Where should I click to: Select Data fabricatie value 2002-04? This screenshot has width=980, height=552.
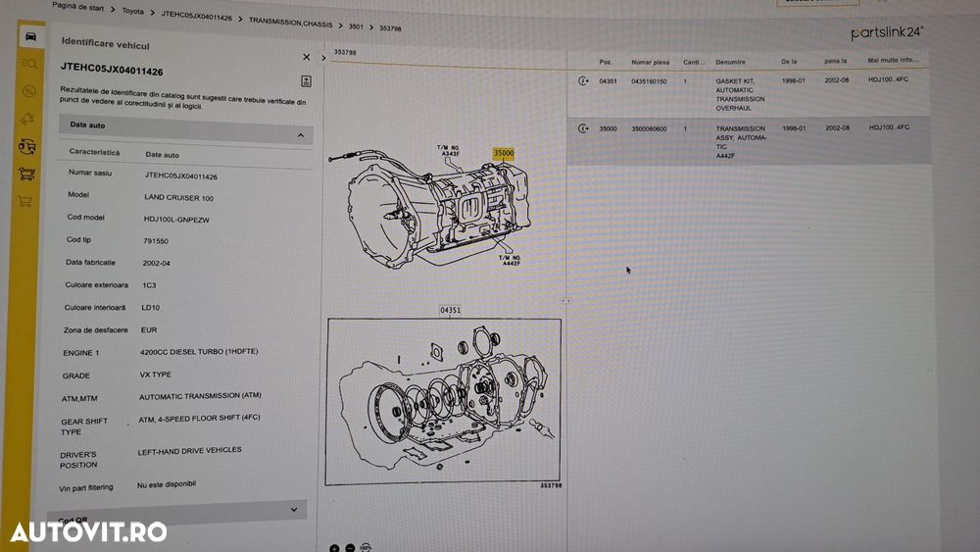[156, 263]
